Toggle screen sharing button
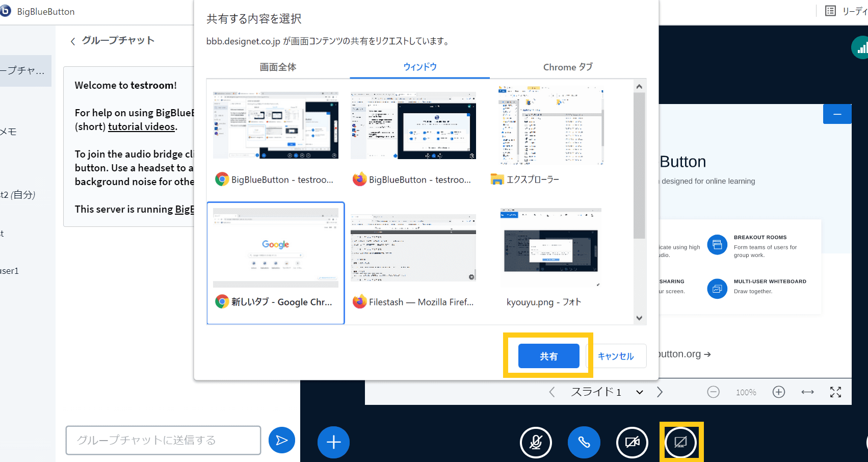 pyautogui.click(x=680, y=442)
